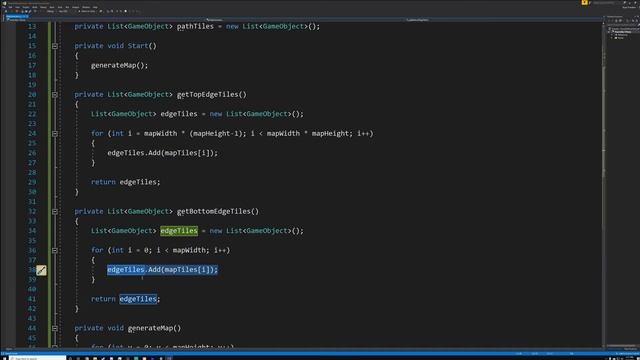Collapse the for loop on line 24

pyautogui.click(x=55, y=134)
